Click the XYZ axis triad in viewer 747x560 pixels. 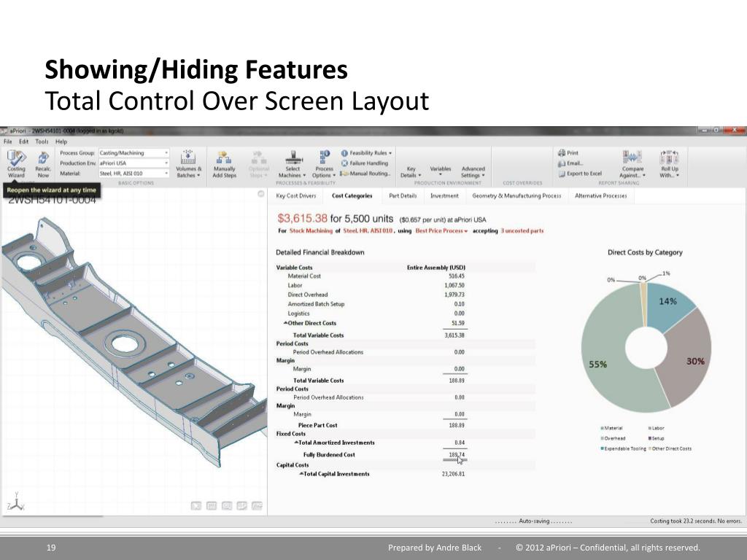click(x=16, y=502)
